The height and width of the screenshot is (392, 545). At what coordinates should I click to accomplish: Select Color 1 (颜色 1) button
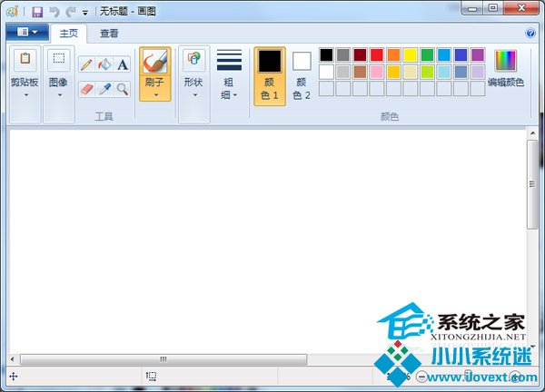point(270,76)
